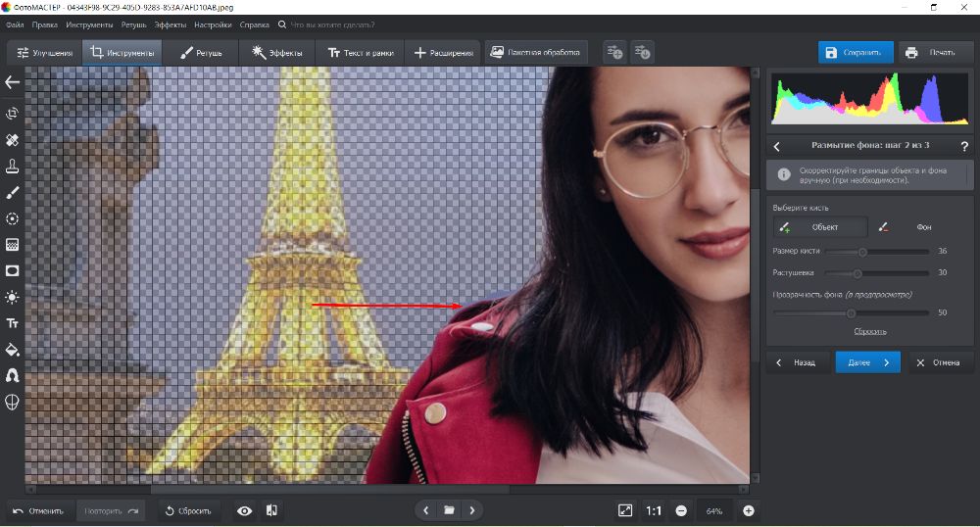
Task: Pick the clone stamp tool
Action: [13, 166]
